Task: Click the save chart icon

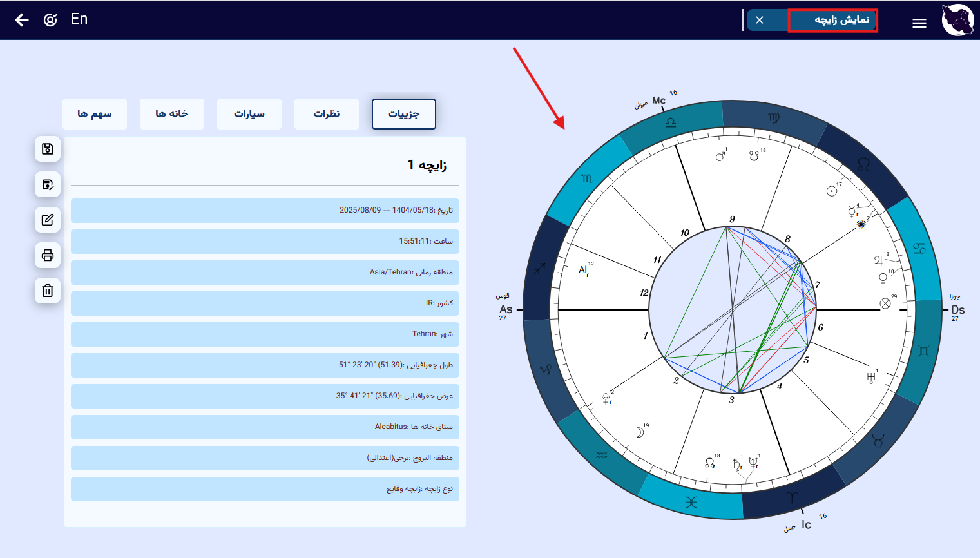Action: point(48,149)
